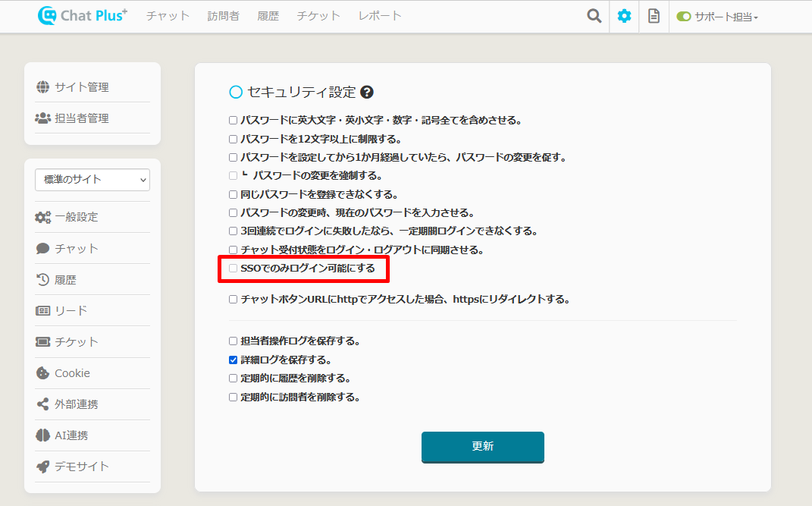This screenshot has height=506, width=812.
Task: Click the document icon in top bar
Action: pos(654,16)
